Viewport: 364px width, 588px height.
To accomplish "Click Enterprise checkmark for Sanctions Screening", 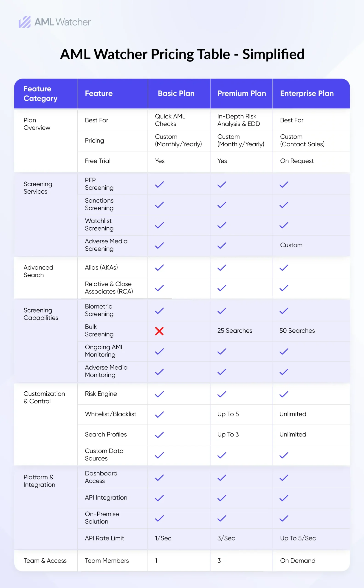I will pyautogui.click(x=284, y=205).
